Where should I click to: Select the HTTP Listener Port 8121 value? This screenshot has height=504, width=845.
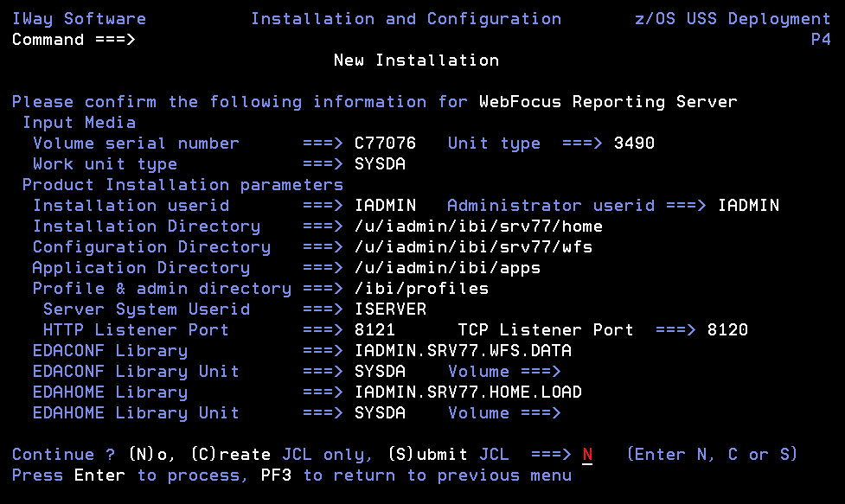[374, 329]
